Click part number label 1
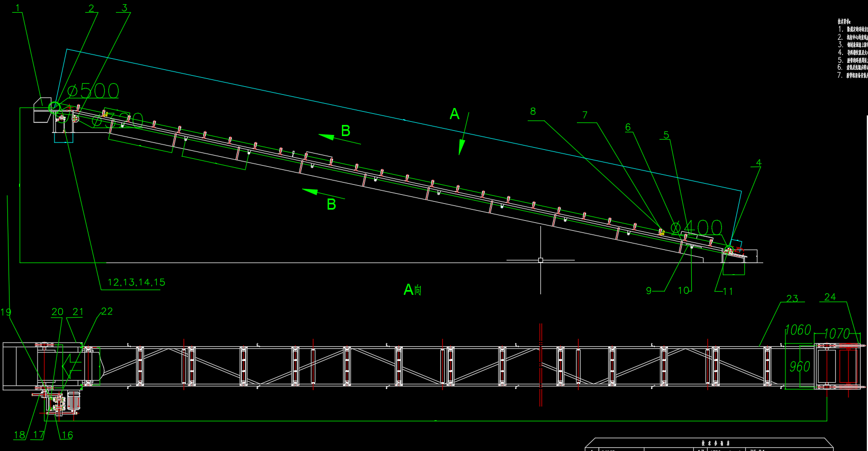The image size is (868, 451). coord(18,8)
